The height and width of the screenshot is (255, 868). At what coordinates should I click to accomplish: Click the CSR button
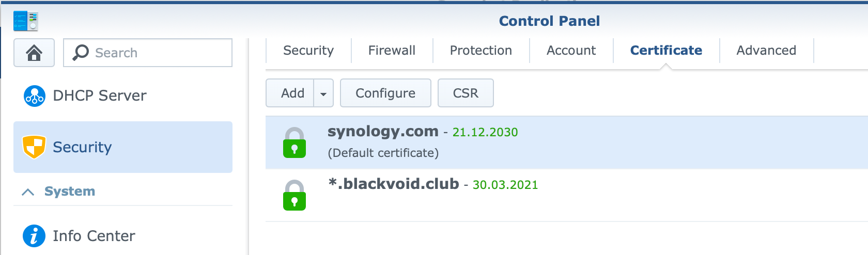pos(466,93)
